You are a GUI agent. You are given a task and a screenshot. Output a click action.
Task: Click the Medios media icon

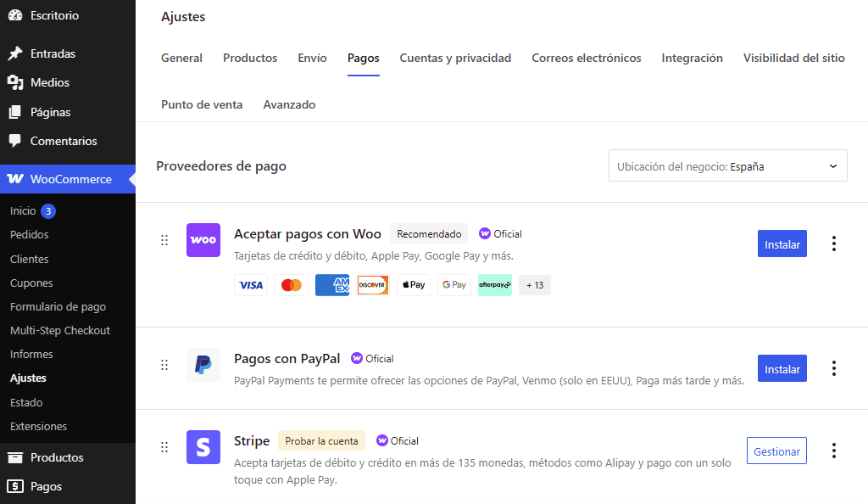coord(15,82)
